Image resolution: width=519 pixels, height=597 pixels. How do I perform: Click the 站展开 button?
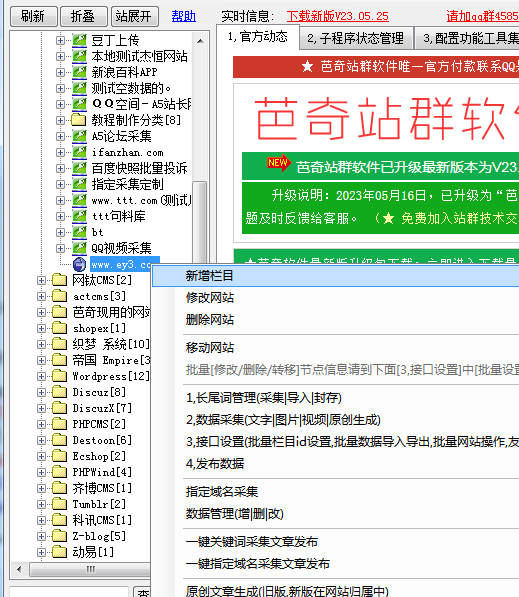click(134, 16)
